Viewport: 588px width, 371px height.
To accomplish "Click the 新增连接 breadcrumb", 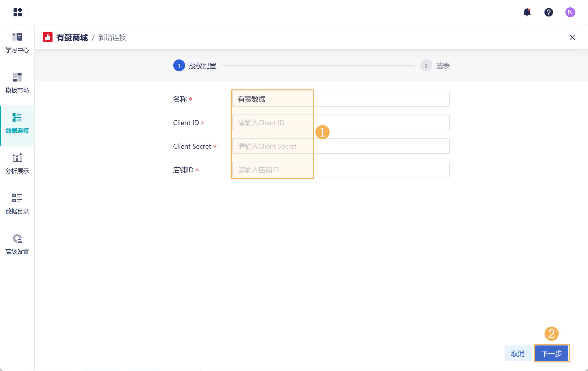I will click(x=112, y=38).
